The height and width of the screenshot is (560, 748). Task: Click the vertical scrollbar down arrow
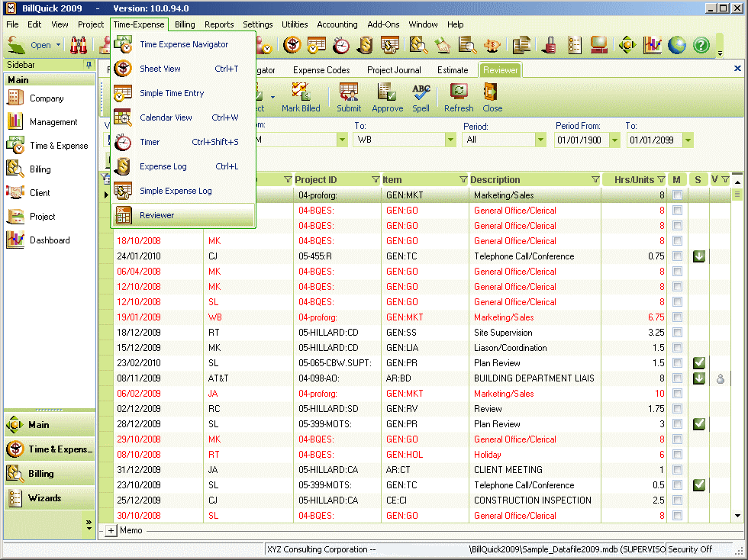point(737,516)
